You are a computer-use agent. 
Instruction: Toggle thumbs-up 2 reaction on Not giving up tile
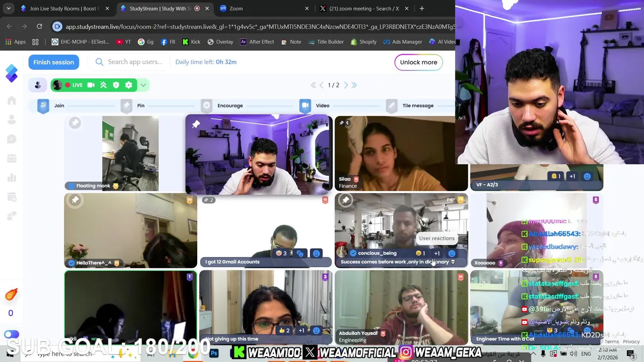pos(284,330)
